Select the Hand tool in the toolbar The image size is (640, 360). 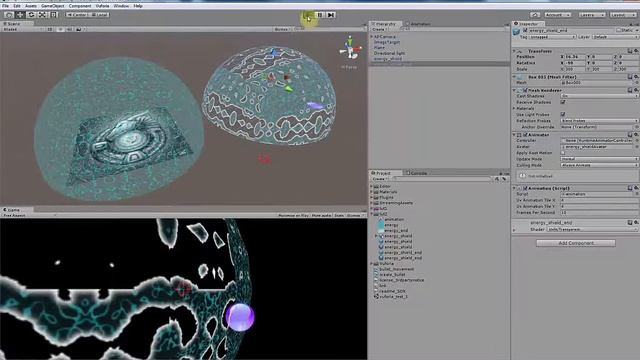coord(9,15)
